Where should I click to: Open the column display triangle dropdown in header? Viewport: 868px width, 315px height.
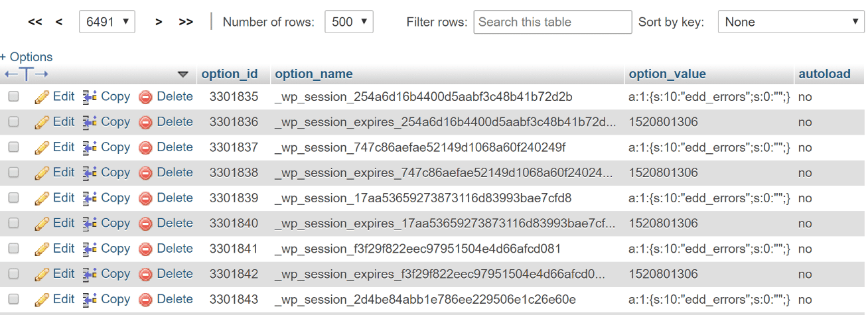[x=183, y=74]
